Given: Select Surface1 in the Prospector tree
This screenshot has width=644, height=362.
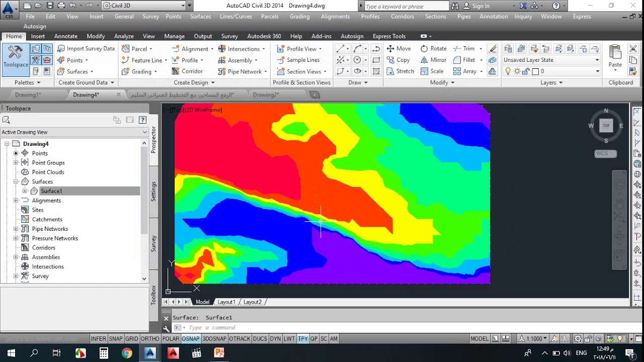Looking at the screenshot, I should click(x=51, y=191).
